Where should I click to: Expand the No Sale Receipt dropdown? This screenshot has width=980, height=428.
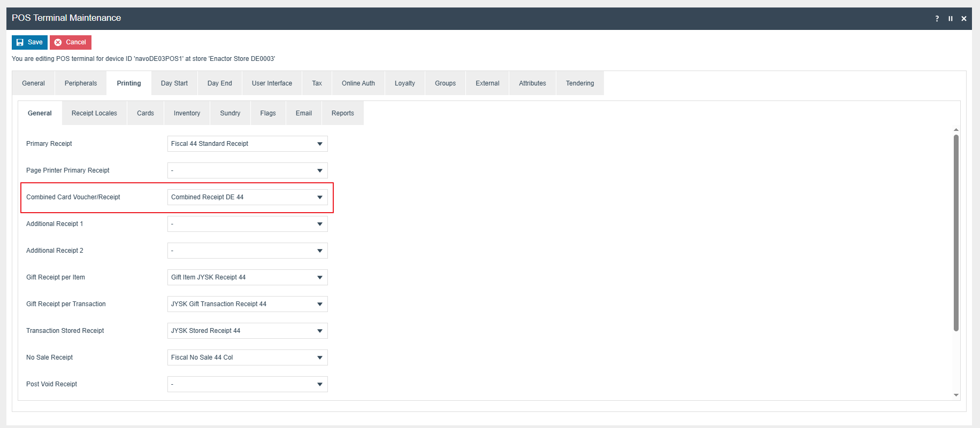tap(247, 357)
